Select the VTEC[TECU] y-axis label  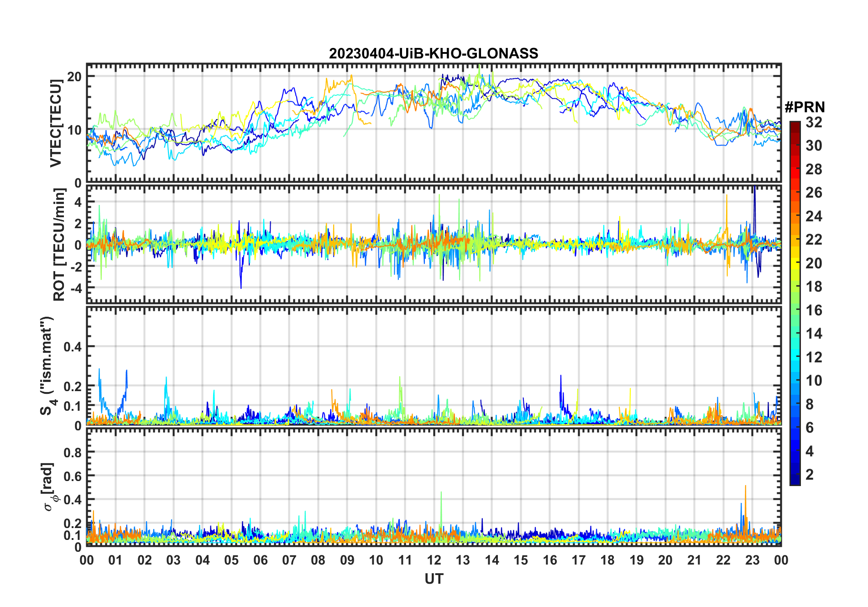(56, 123)
